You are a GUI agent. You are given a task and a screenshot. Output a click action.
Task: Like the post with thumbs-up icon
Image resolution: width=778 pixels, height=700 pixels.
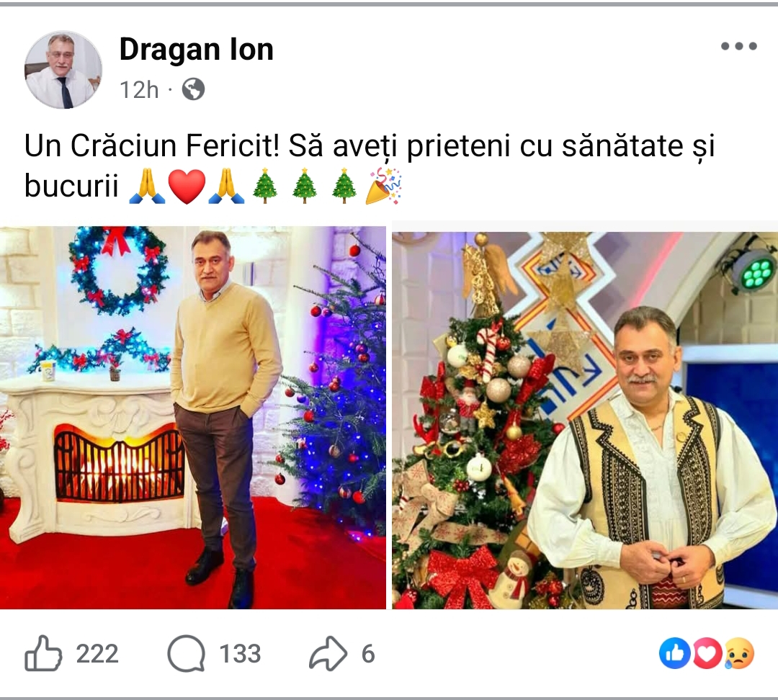tap(43, 653)
